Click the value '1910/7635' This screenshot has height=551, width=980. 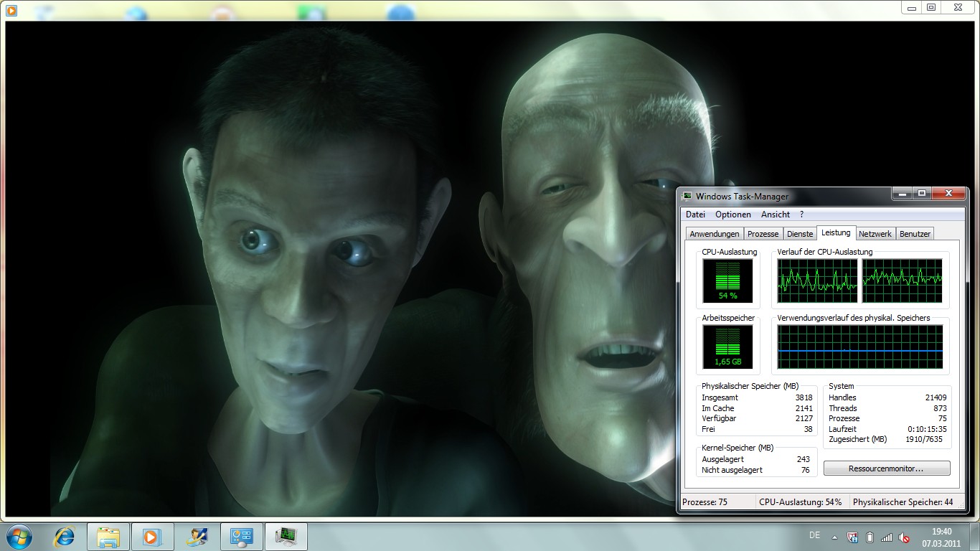click(x=924, y=439)
